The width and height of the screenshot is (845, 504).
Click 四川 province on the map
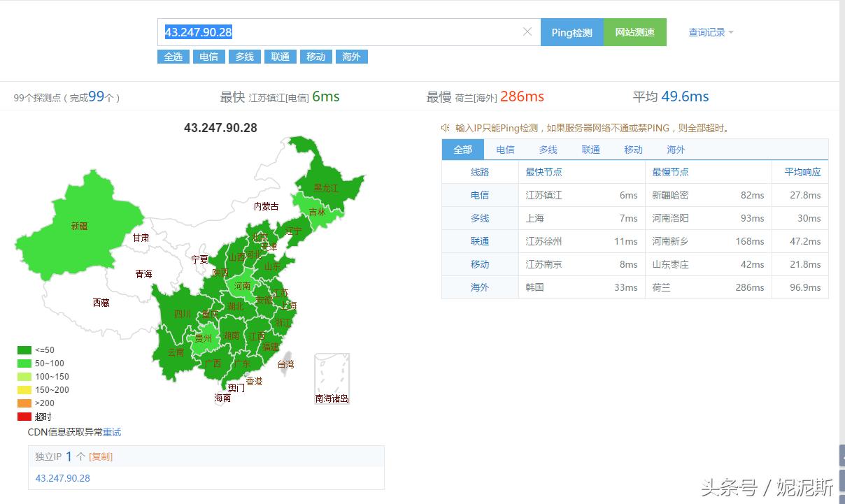[x=182, y=315]
